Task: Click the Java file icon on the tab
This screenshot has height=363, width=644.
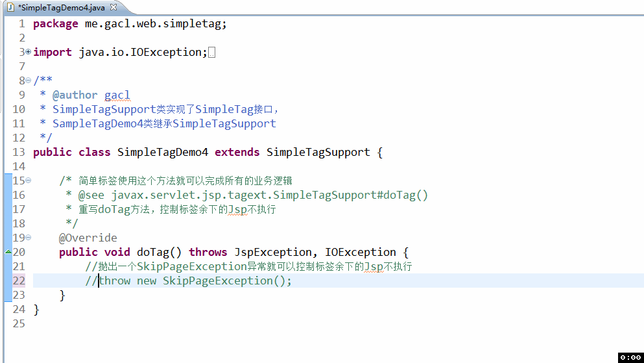Action: (x=10, y=7)
